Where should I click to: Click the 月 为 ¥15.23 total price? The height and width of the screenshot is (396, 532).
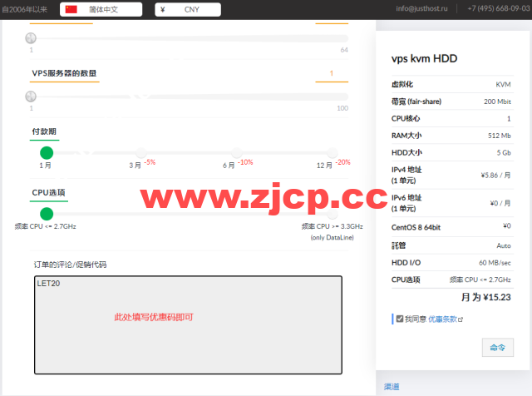[x=485, y=297]
